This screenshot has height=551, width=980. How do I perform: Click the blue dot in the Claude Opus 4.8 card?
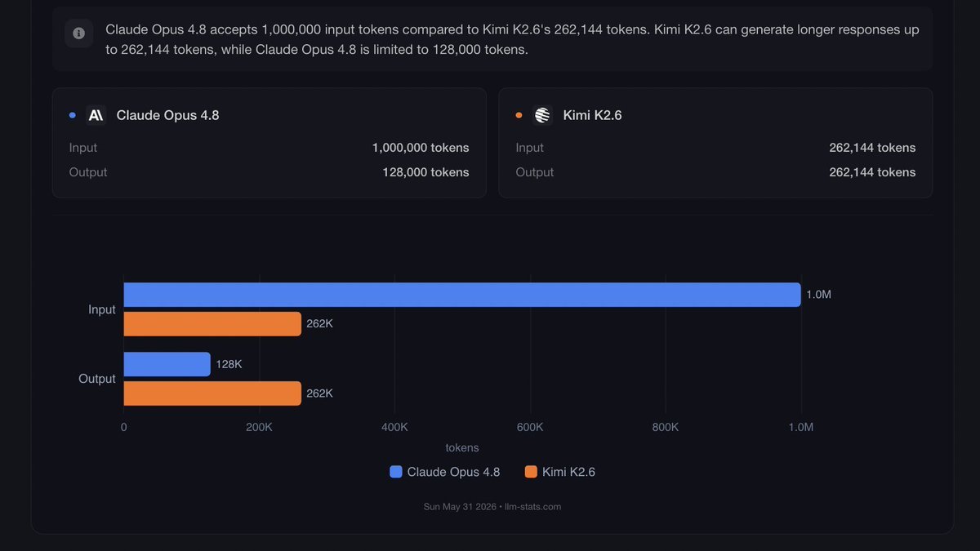[x=73, y=115]
